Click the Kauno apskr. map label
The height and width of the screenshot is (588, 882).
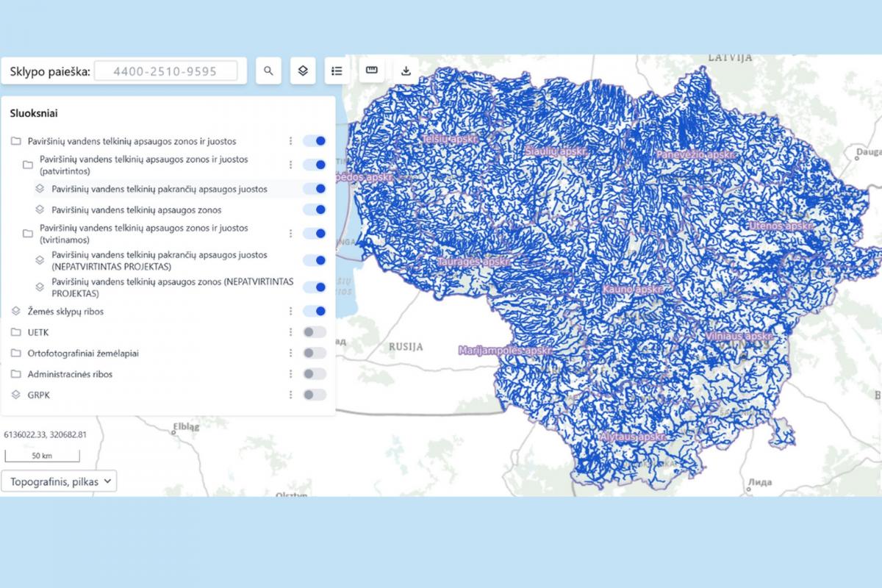coord(633,290)
